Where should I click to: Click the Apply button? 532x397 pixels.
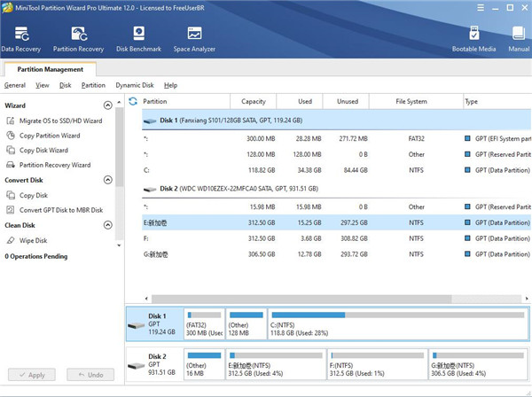32,376
